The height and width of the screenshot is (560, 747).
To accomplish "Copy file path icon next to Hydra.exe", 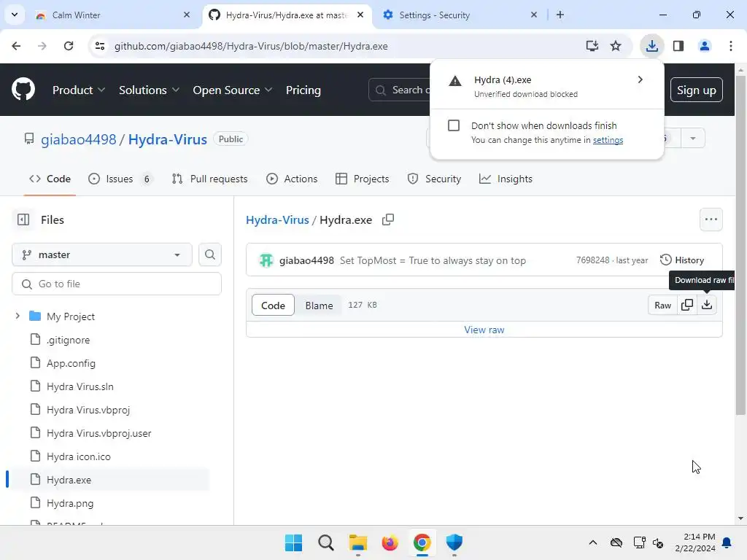I will pos(388,219).
